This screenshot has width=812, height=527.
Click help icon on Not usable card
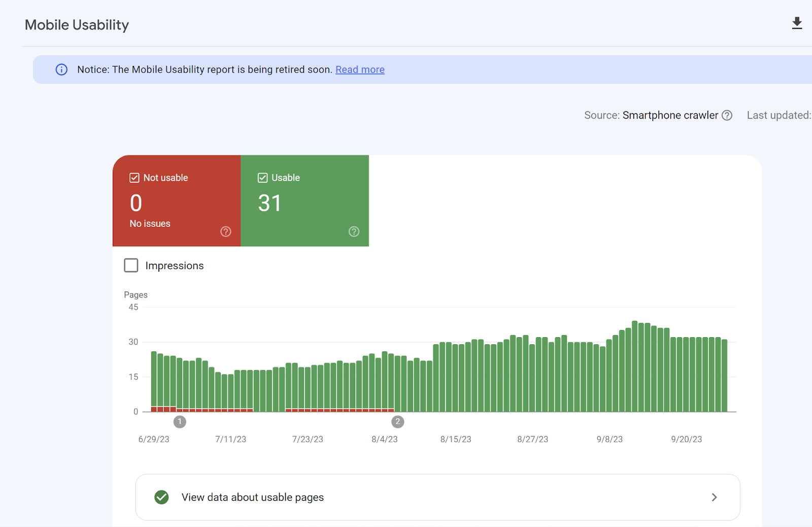coord(226,232)
